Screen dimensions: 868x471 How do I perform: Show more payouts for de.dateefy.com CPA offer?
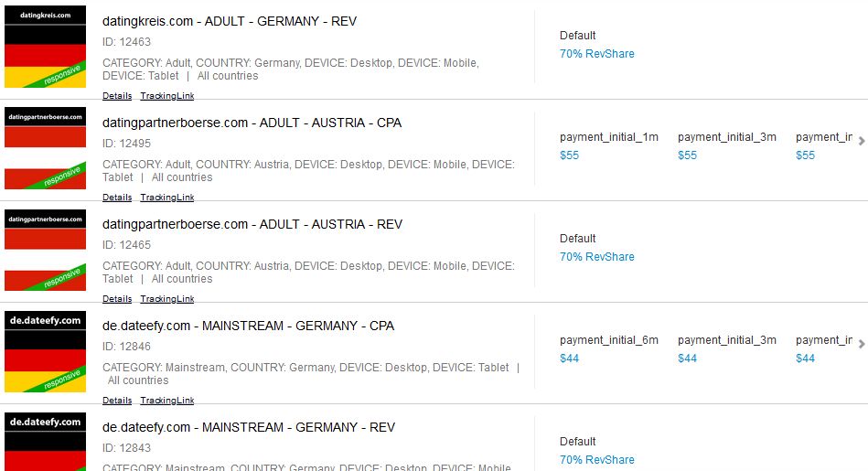(861, 344)
